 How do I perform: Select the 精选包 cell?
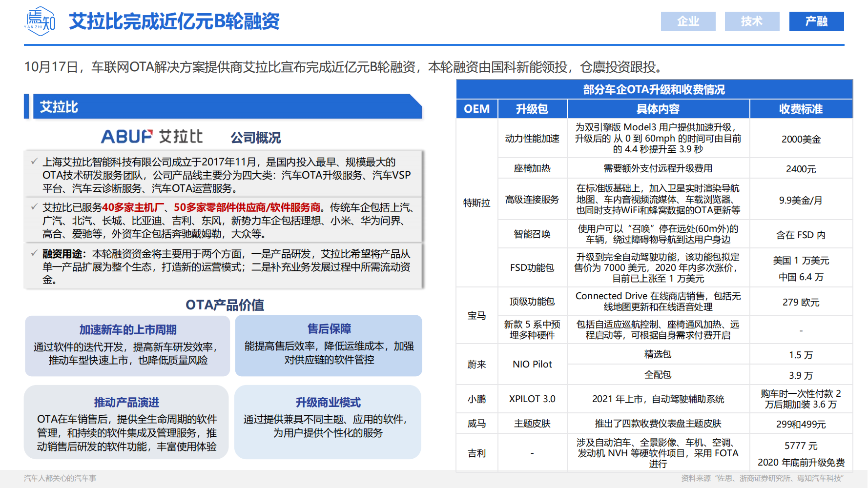point(658,354)
